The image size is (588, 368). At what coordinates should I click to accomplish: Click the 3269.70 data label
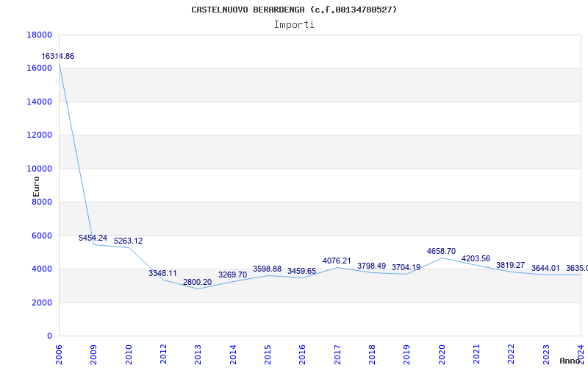(x=232, y=275)
